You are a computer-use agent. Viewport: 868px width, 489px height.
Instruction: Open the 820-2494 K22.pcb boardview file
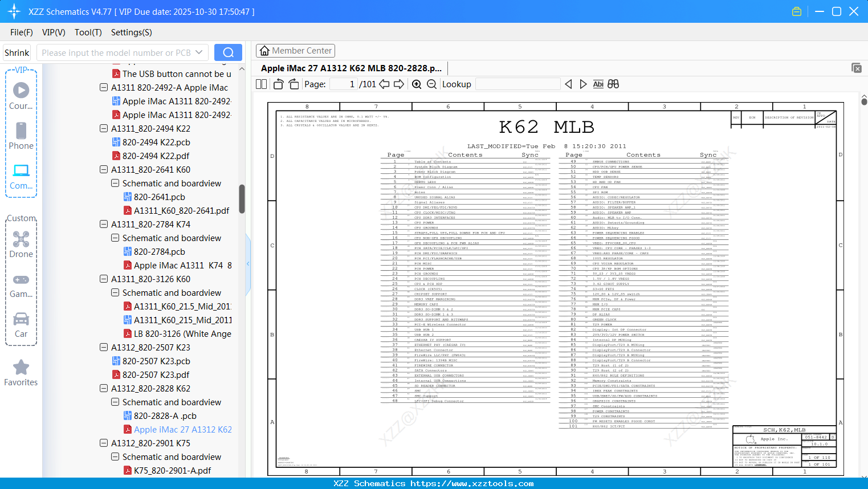(x=156, y=142)
